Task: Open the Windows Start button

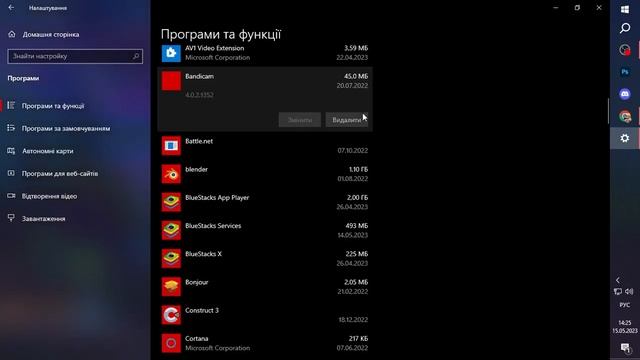Action: 624,9
